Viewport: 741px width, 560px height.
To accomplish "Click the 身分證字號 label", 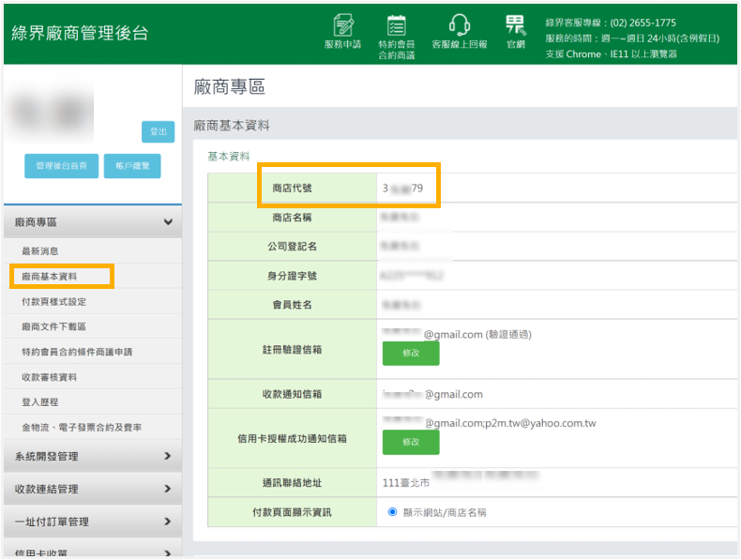I will pyautogui.click(x=292, y=276).
